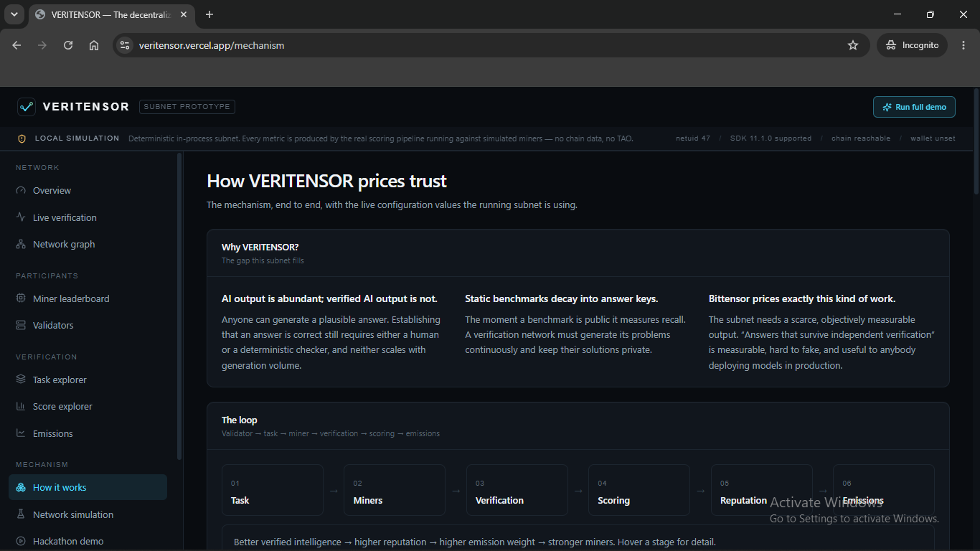View site information in the address bar
Image resolution: width=980 pixels, height=551 pixels.
pos(125,45)
